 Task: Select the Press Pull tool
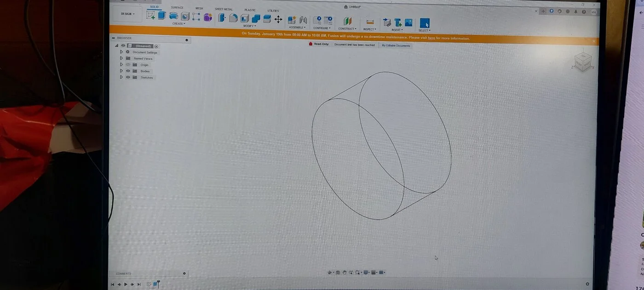[222, 17]
